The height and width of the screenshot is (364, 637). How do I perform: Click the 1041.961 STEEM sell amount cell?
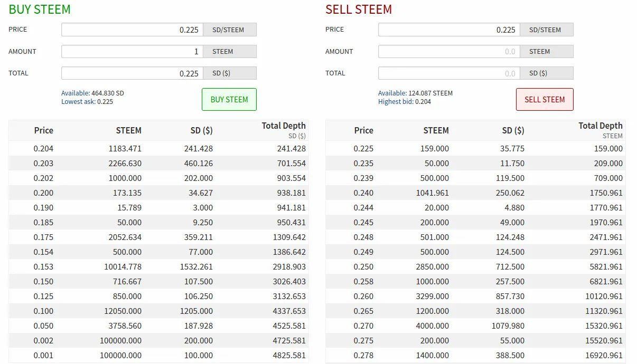pos(433,193)
